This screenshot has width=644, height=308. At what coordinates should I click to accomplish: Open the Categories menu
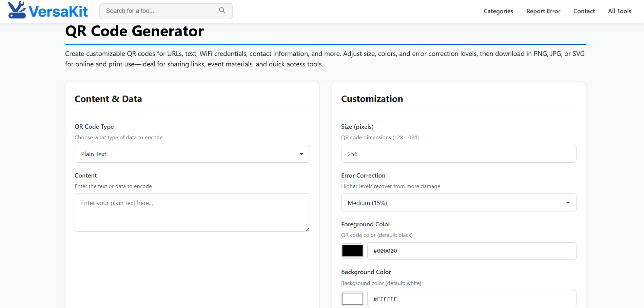point(498,11)
